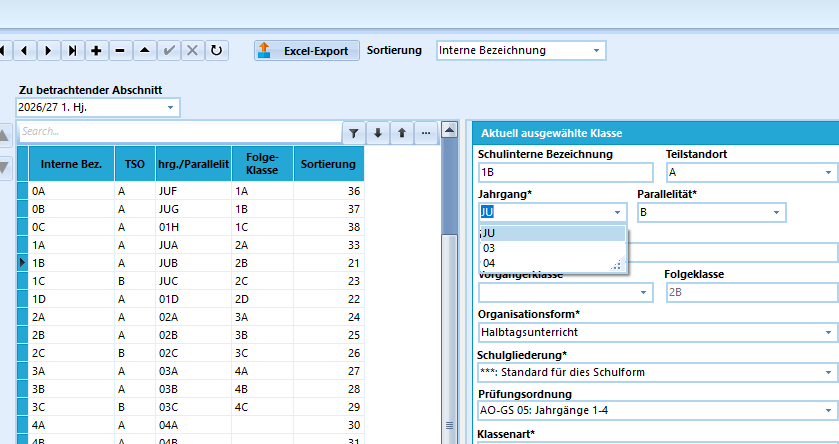Click the up arrow icon beside search
Image resolution: width=839 pixels, height=444 pixels.
(x=402, y=133)
